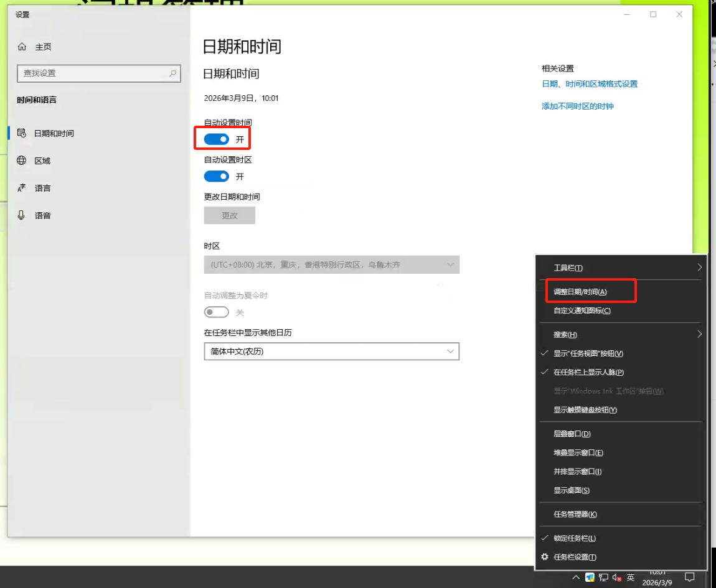The image size is (716, 588).
Task: Disable the 自动设置时区 switch
Action: pos(217,177)
